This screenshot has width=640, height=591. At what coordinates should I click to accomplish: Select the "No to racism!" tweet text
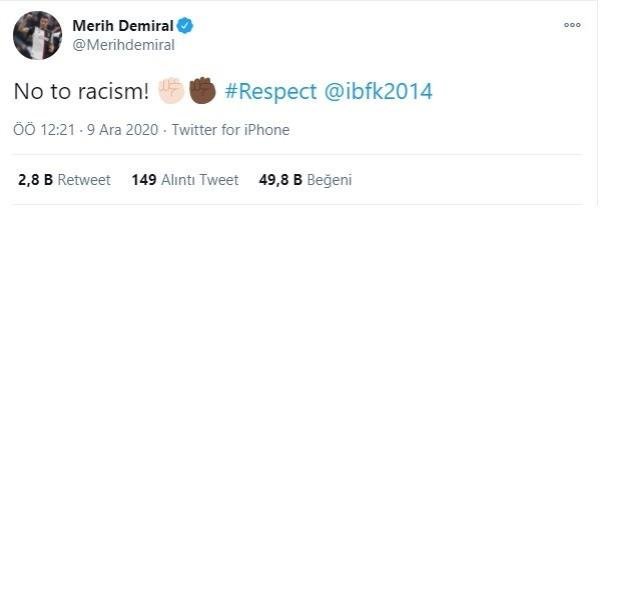coord(81,92)
